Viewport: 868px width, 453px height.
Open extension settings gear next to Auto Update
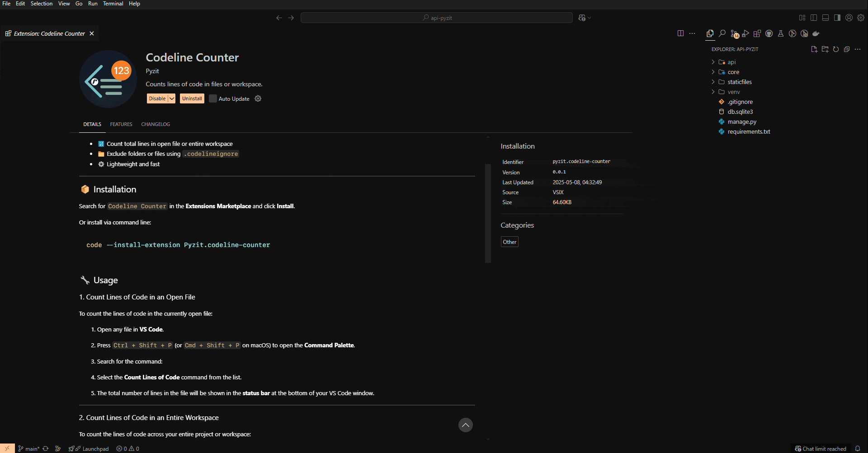pyautogui.click(x=258, y=98)
